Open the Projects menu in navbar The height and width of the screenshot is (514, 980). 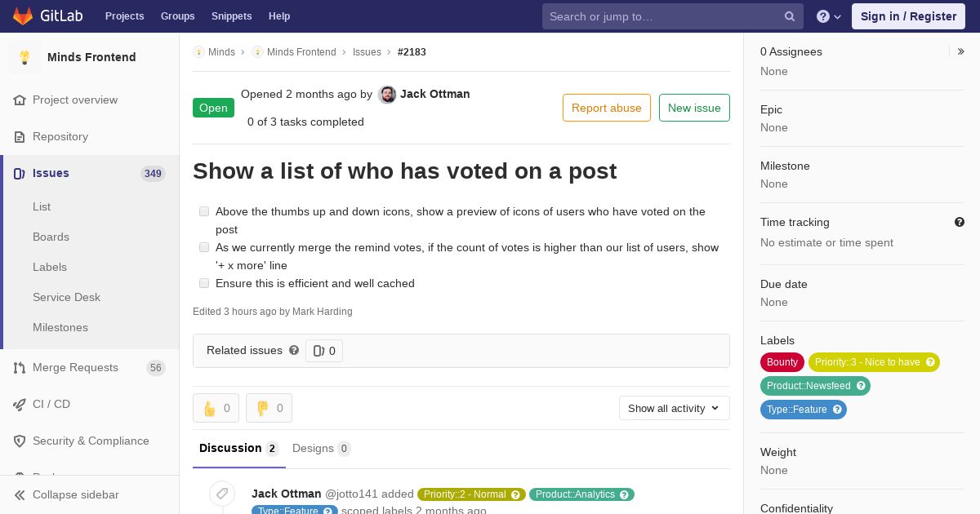[x=124, y=16]
